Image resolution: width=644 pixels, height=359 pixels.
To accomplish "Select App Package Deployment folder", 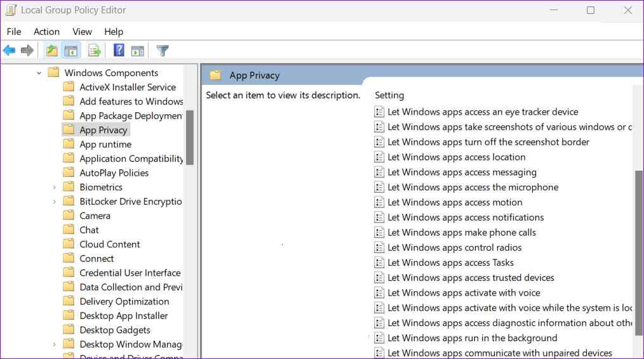I will [x=131, y=115].
